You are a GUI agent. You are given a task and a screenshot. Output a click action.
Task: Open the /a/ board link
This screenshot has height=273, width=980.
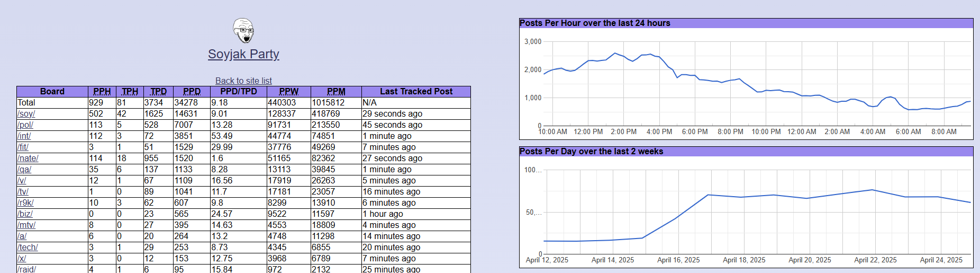pos(22,236)
